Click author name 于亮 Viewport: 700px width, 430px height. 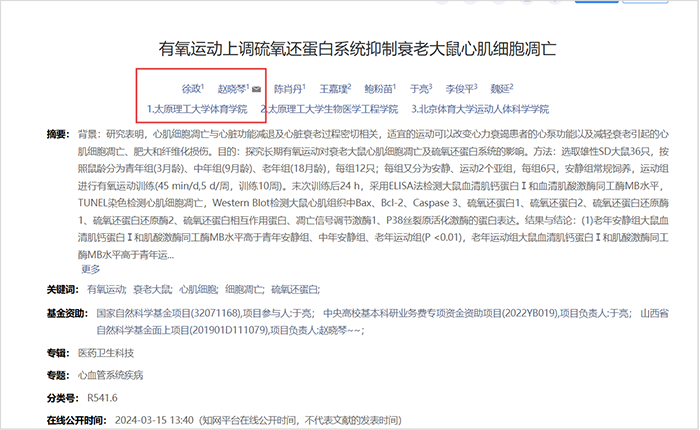tap(419, 89)
